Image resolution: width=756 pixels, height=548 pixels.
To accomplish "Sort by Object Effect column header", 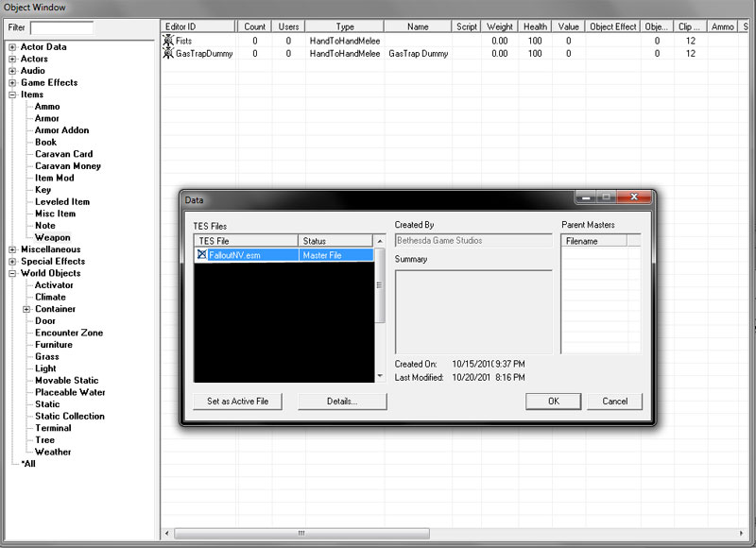I will point(612,26).
